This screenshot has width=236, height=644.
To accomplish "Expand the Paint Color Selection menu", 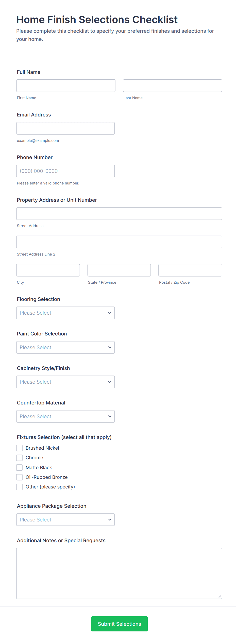I will point(65,347).
